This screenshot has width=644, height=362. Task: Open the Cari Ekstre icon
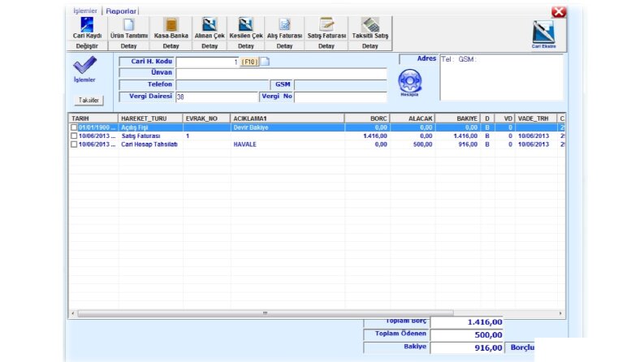543,32
